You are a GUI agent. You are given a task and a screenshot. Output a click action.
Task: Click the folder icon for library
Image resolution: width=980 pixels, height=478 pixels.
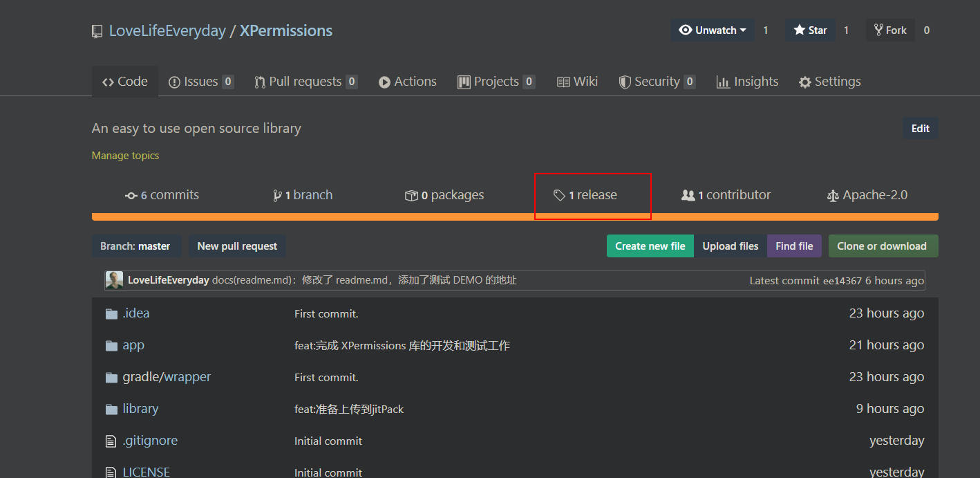point(111,410)
